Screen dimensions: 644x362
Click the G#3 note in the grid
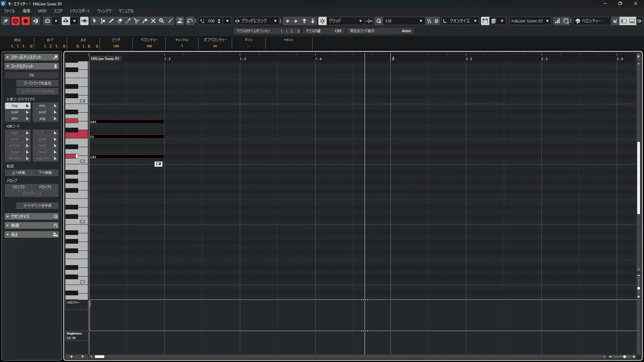[127, 122]
